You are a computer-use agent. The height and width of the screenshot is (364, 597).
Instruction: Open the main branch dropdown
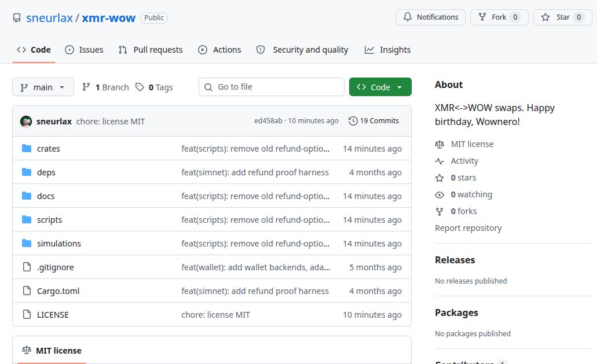[43, 87]
